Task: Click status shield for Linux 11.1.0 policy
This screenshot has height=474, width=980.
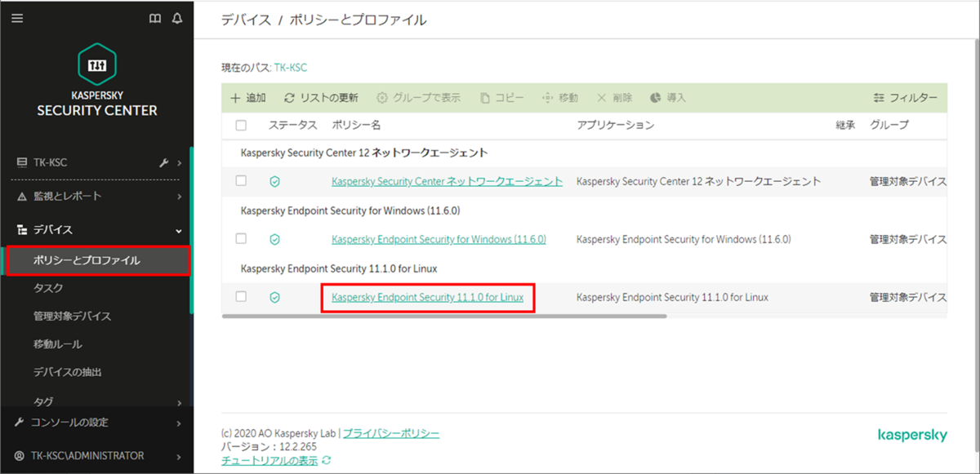Action: tap(275, 297)
